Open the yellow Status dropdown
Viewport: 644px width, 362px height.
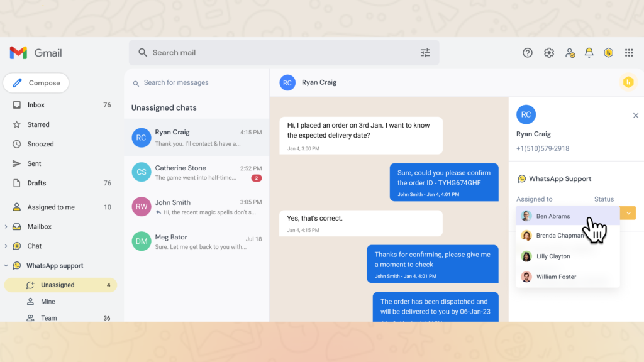point(628,213)
